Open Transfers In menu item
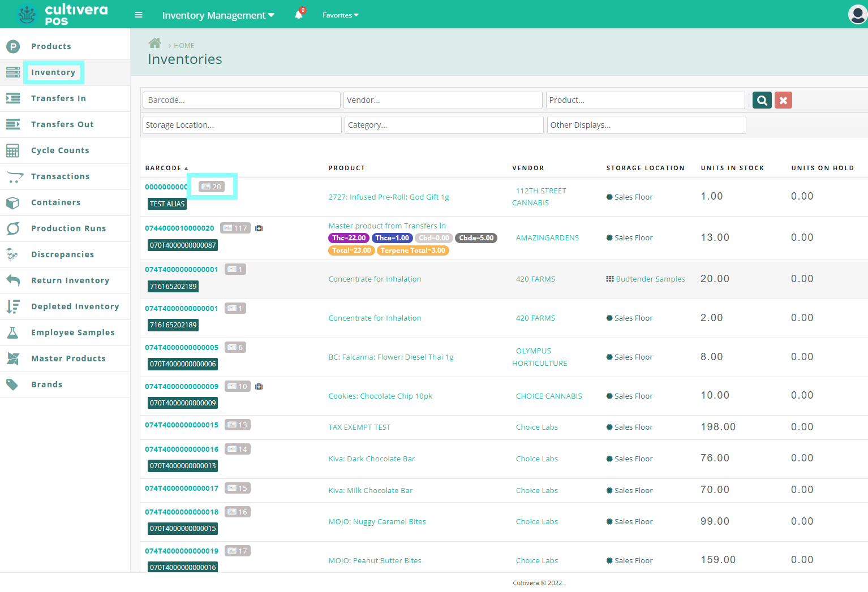 pos(58,98)
